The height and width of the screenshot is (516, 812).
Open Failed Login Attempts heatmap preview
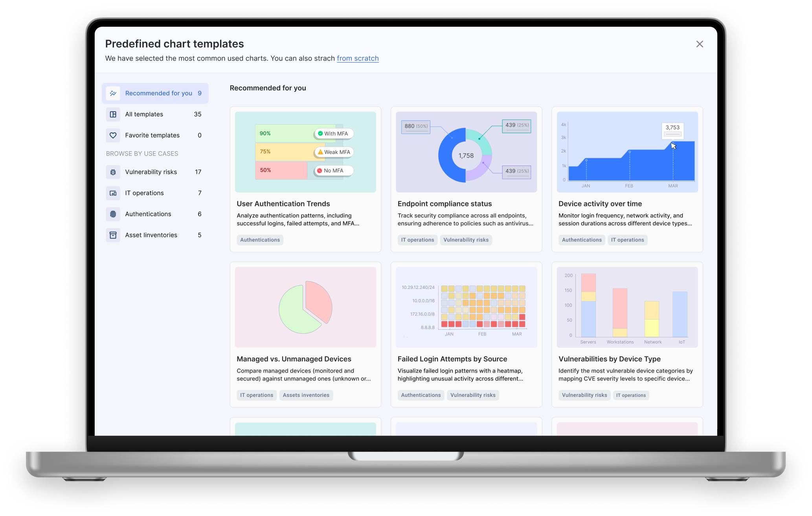466,307
